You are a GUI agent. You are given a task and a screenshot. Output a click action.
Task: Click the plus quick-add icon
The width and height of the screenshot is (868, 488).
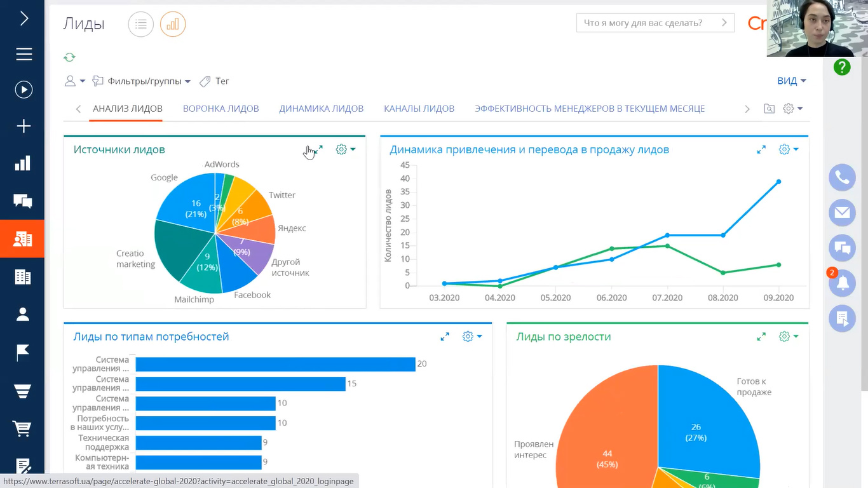(24, 126)
